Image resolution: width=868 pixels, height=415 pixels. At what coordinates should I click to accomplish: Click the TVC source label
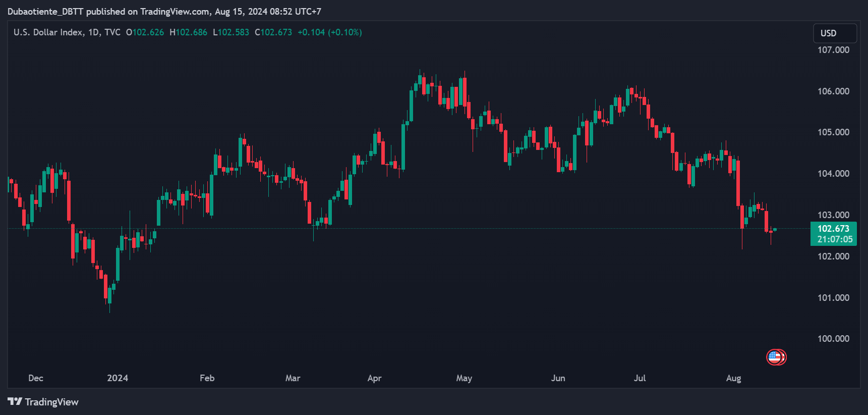pos(112,32)
